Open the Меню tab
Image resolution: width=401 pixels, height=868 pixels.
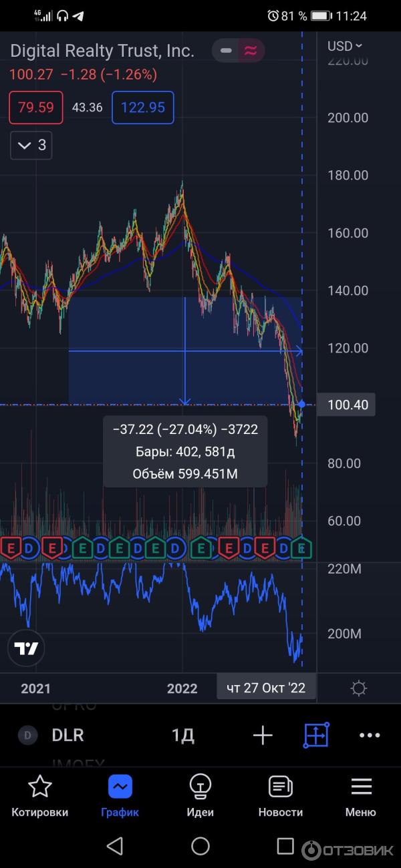tap(361, 795)
